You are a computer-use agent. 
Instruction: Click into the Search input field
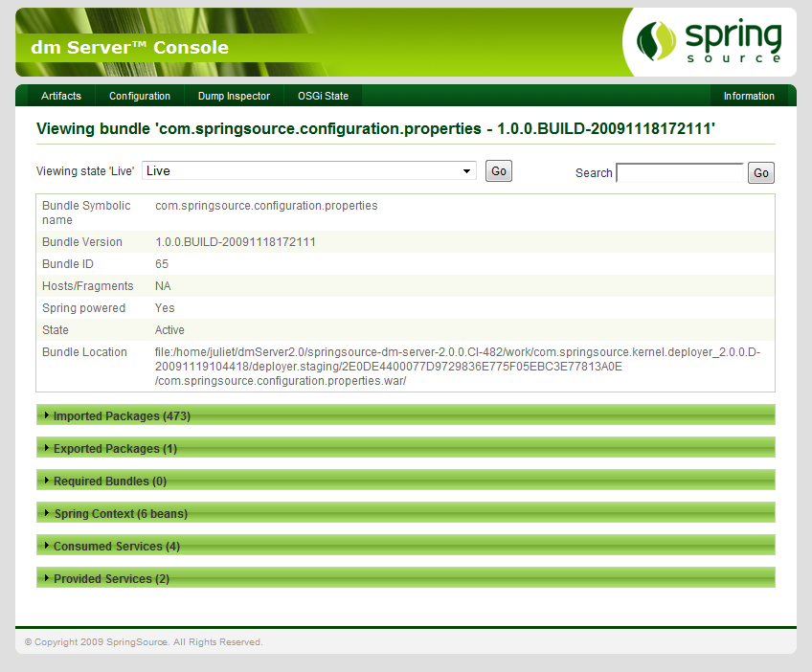click(x=680, y=173)
